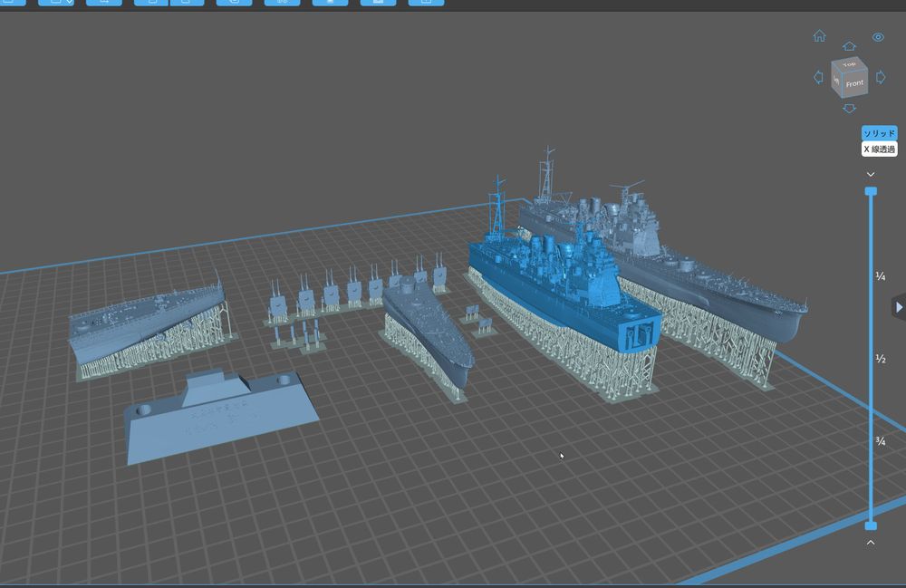This screenshot has height=588, width=906.
Task: Expand the right side panel arrow
Action: click(x=899, y=307)
